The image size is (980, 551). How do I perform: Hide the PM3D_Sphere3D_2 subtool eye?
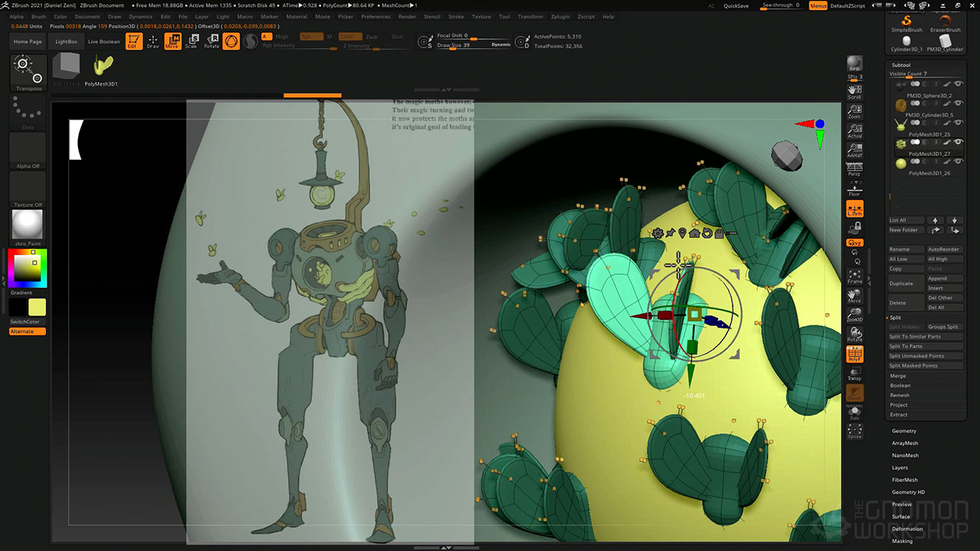(958, 83)
